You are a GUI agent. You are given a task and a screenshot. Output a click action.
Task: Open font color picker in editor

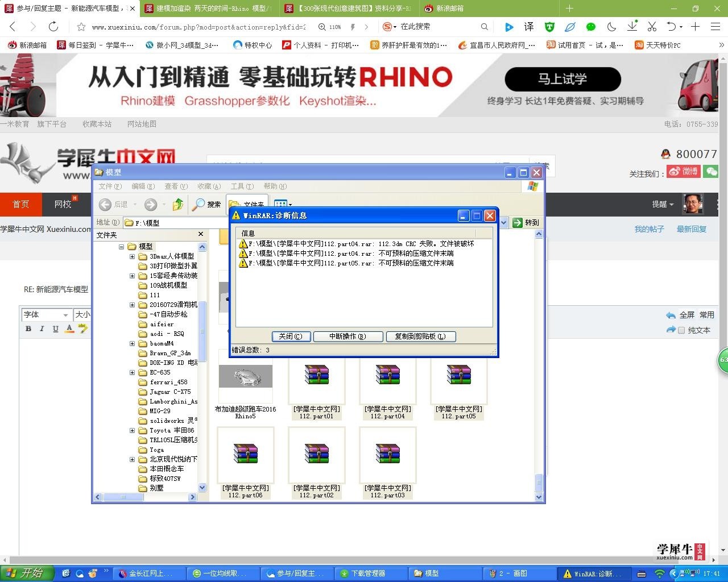69,329
